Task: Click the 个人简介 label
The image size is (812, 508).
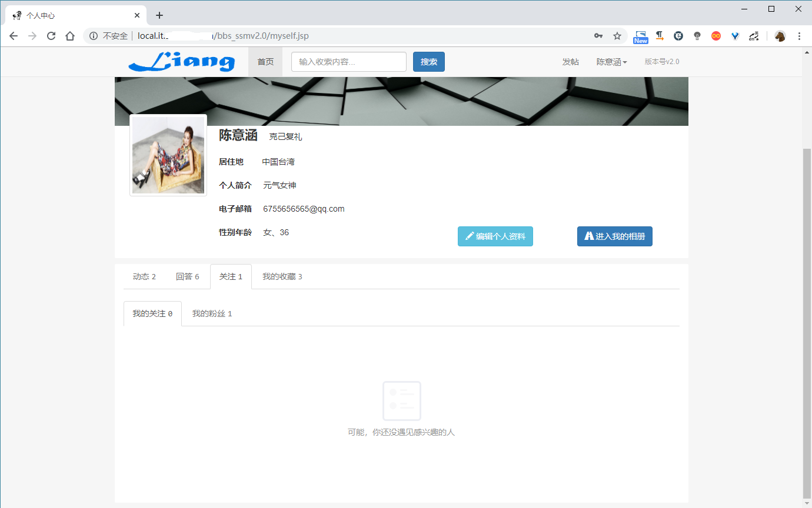Action: [235, 185]
